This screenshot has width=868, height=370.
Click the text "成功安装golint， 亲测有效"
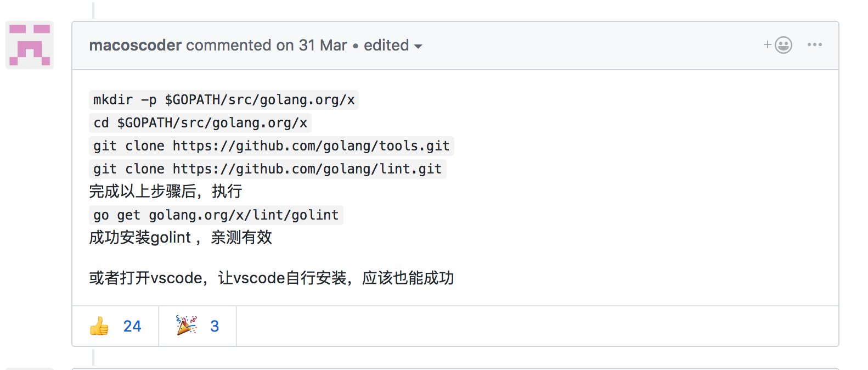pyautogui.click(x=181, y=238)
